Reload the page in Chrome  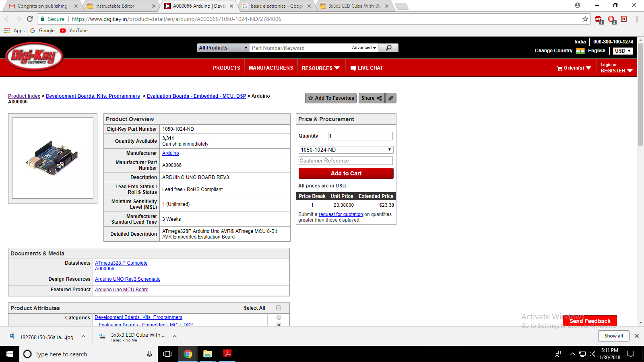[30, 19]
